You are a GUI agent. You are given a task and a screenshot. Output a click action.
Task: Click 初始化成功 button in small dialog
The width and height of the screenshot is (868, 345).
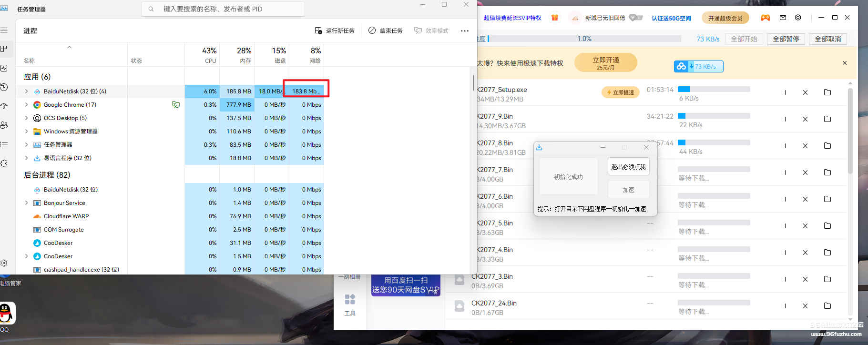tap(568, 177)
